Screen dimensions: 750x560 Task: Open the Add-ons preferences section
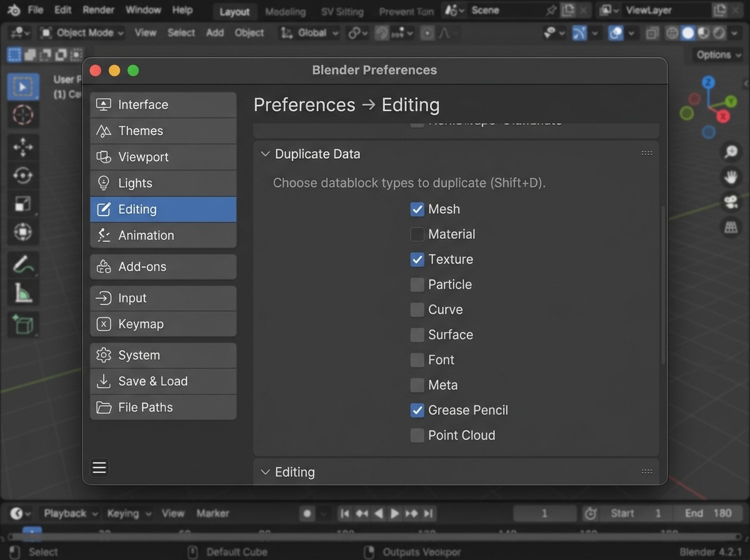pos(163,267)
